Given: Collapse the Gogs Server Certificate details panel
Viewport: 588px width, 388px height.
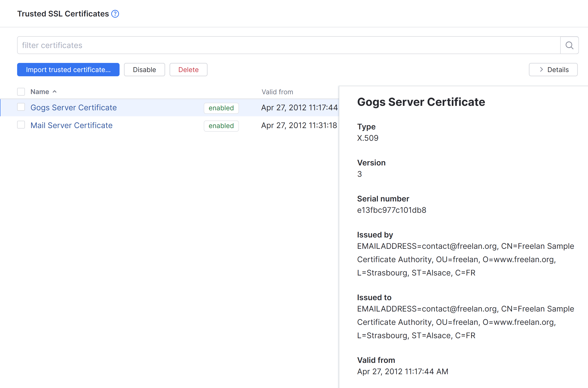Looking at the screenshot, I should [553, 70].
